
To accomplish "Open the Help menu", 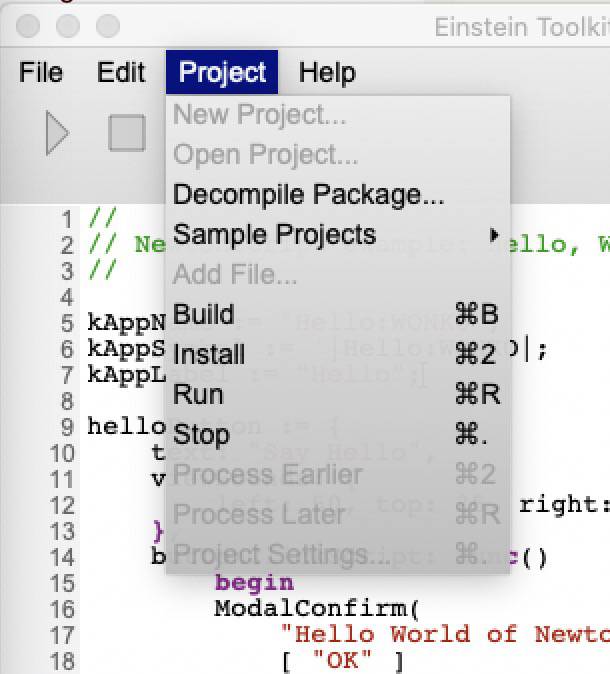I will (x=327, y=73).
